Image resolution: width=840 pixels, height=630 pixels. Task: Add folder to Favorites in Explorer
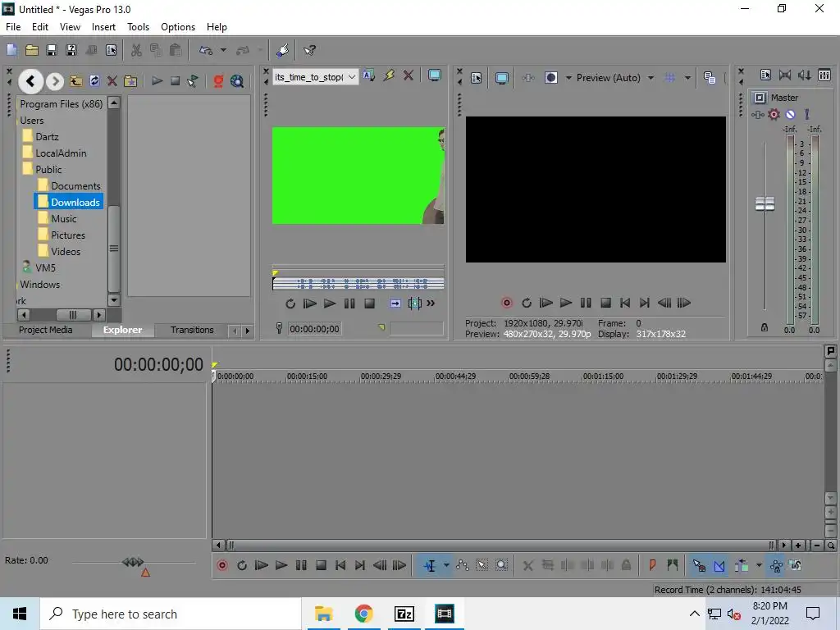pos(130,81)
